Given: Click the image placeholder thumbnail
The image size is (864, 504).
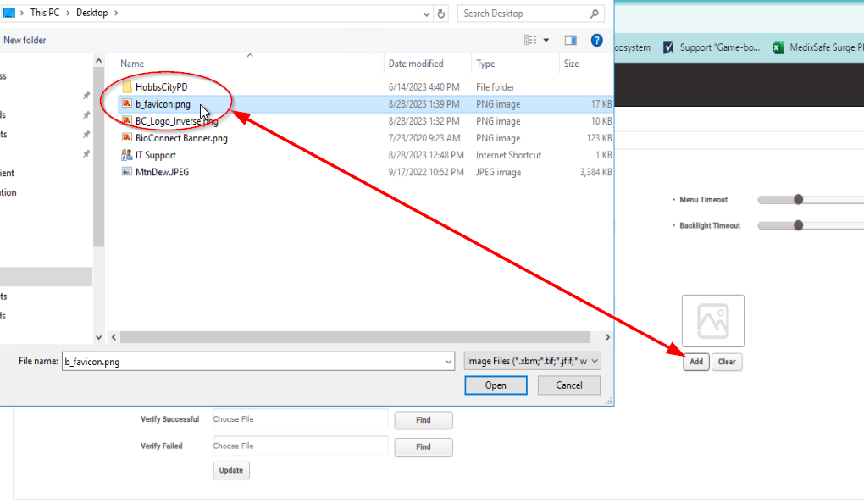Looking at the screenshot, I should [x=713, y=320].
